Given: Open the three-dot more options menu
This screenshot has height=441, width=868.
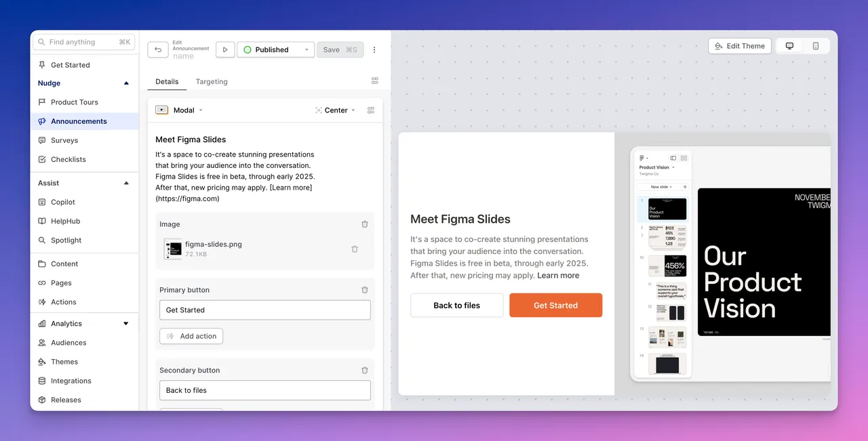Looking at the screenshot, I should pos(374,49).
